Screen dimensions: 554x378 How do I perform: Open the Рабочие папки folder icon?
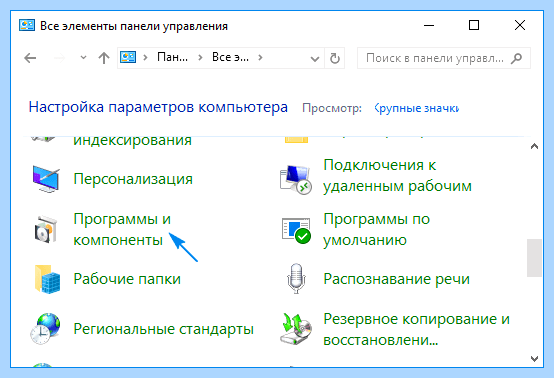pos(47,279)
